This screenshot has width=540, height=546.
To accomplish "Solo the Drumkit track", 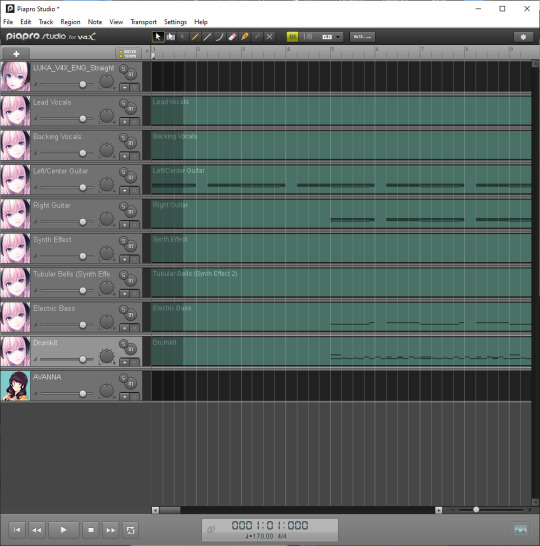I will point(123,344).
